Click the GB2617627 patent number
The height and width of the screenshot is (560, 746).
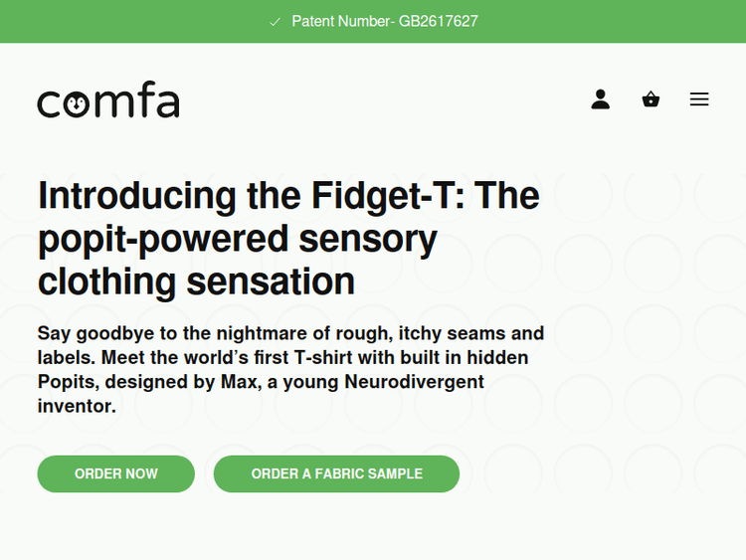[x=439, y=21]
